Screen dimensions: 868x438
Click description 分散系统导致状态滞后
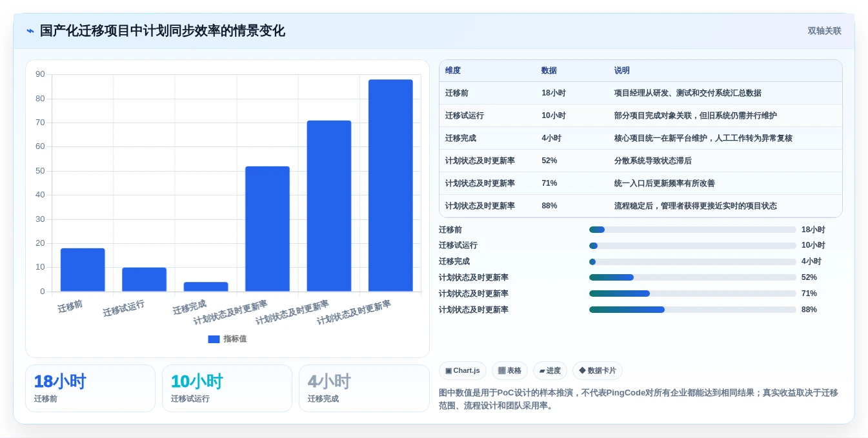652,161
